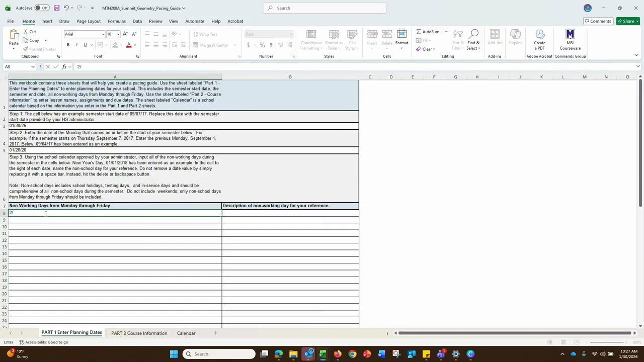This screenshot has width=644, height=362.
Task: Switch to the Page Layout tab
Action: (89, 21)
